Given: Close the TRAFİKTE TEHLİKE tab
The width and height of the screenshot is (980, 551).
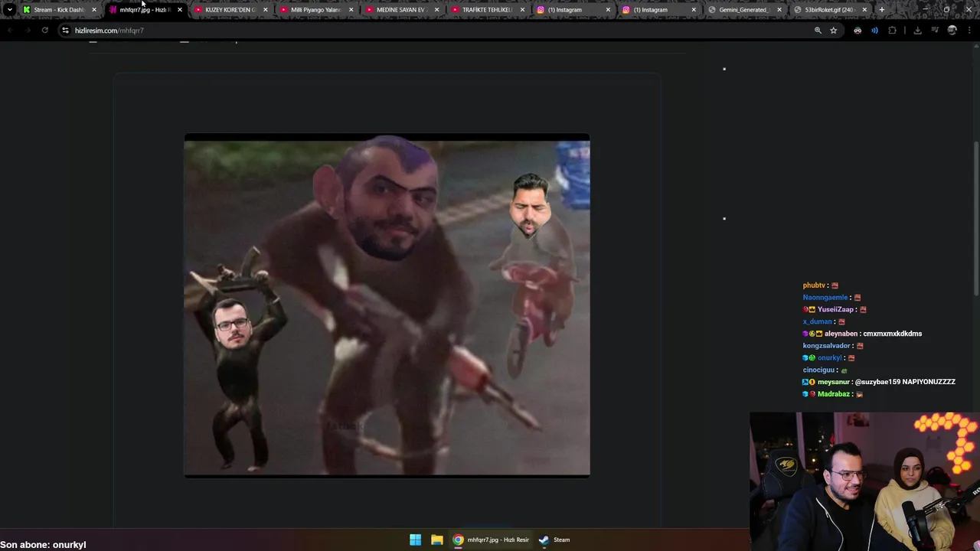Looking at the screenshot, I should [523, 10].
